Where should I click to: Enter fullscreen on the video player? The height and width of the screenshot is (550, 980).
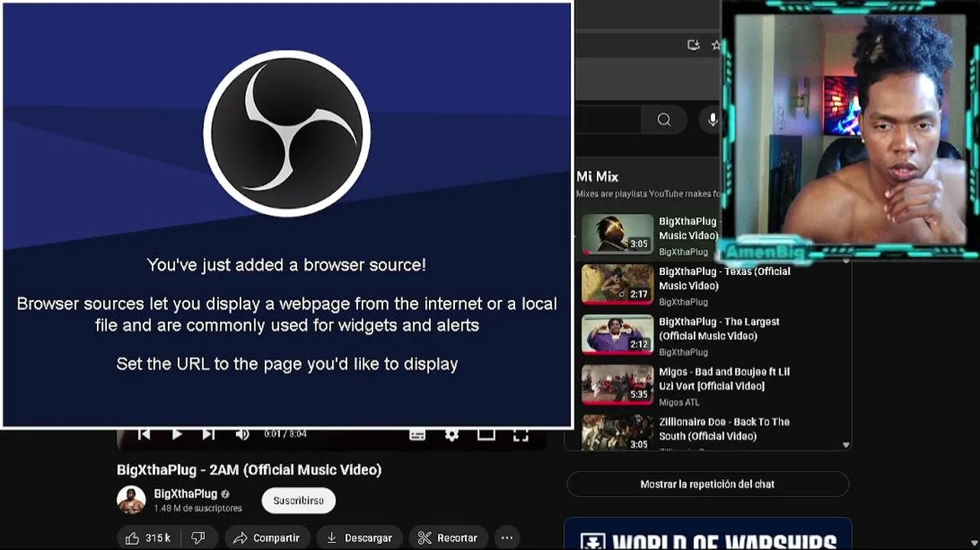pos(521,434)
